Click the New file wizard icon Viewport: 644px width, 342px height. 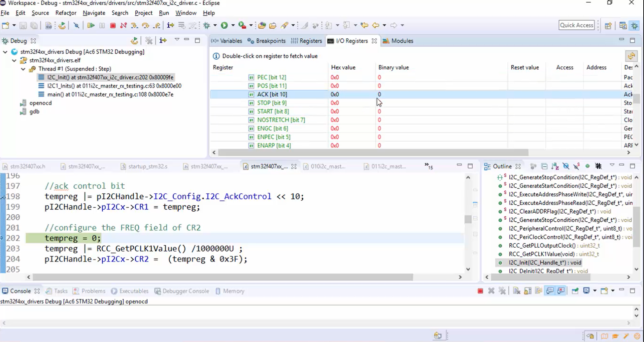pos(6,25)
